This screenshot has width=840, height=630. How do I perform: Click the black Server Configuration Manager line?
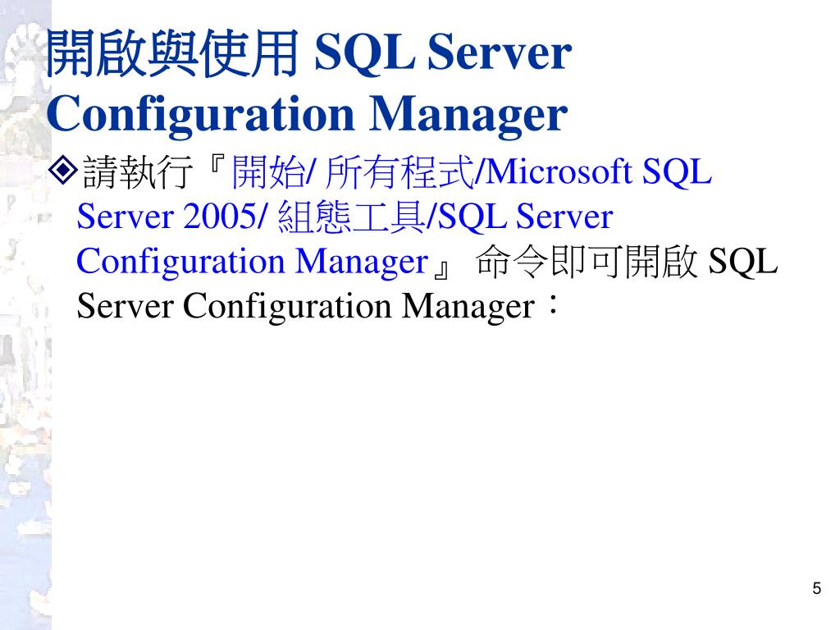[x=305, y=307]
